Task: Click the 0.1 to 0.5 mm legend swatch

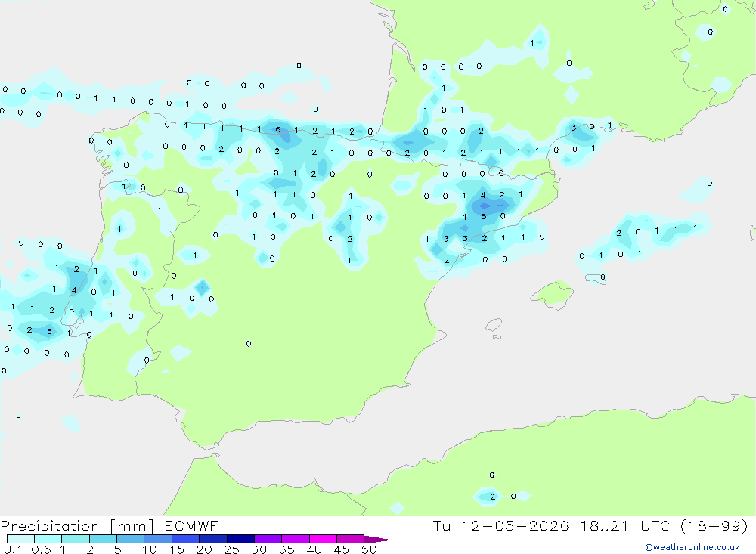Action: pos(20,539)
